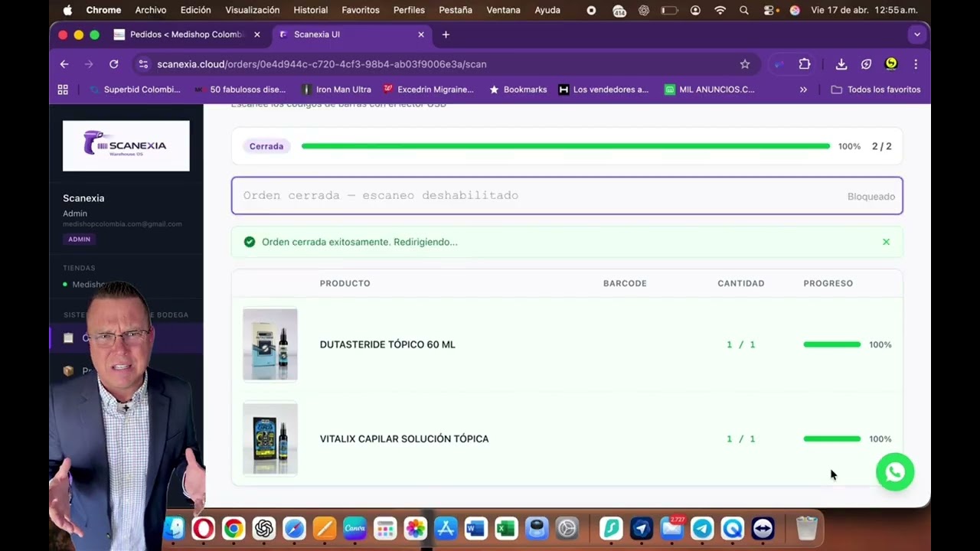Close the Scanexia UI tab
This screenshot has width=980, height=551.
(x=421, y=34)
